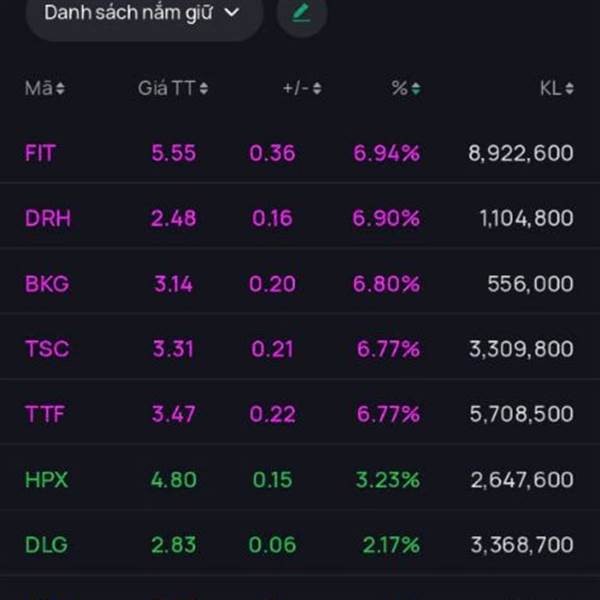
Task: Choose the DLG stock ticker
Action: tap(46, 545)
